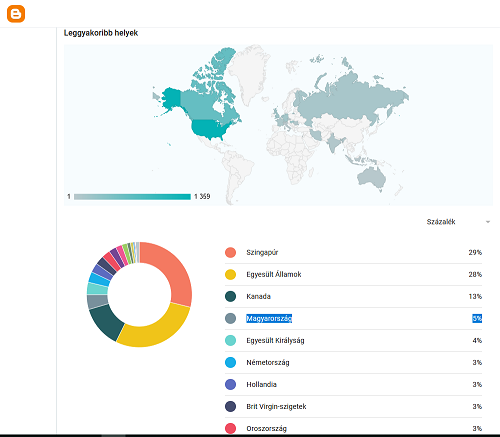The image size is (500, 437).
Task: Click the 29% value for Szingapúr
Action: click(475, 252)
